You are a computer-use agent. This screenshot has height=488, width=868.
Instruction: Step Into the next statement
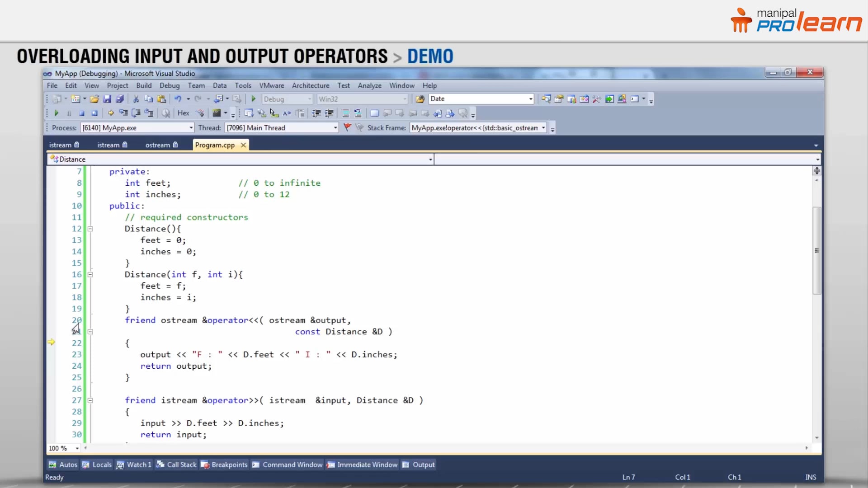(x=123, y=113)
